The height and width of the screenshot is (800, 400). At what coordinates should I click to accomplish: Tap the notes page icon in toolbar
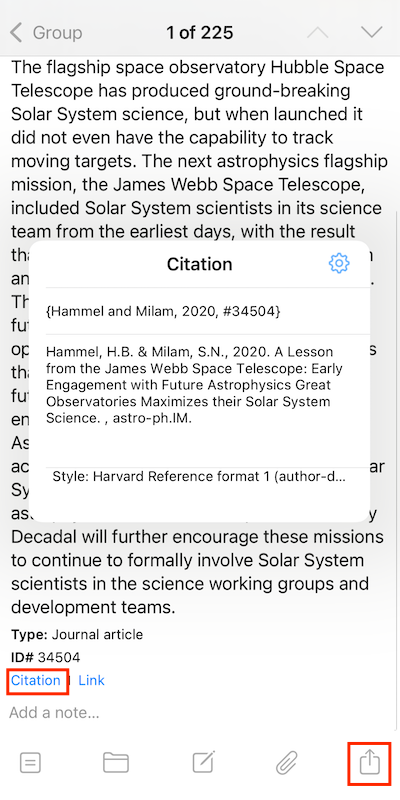click(x=30, y=763)
